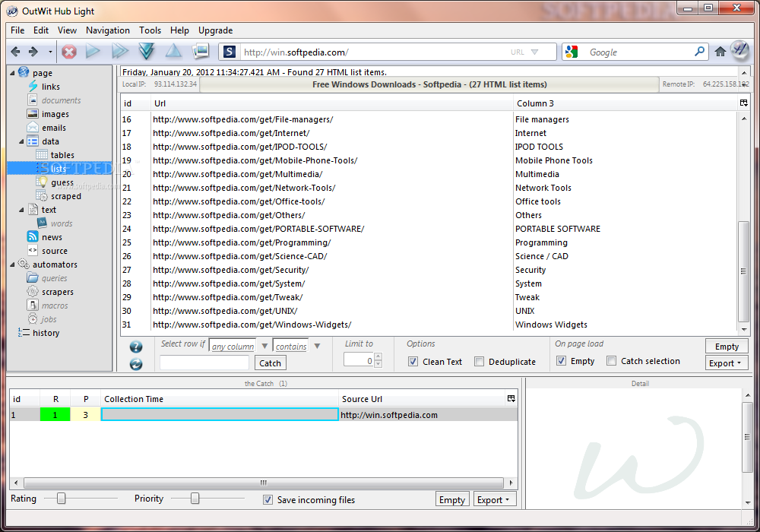Viewport: 760px width, 532px height.
Task: Adjust the Rating slider
Action: point(61,498)
